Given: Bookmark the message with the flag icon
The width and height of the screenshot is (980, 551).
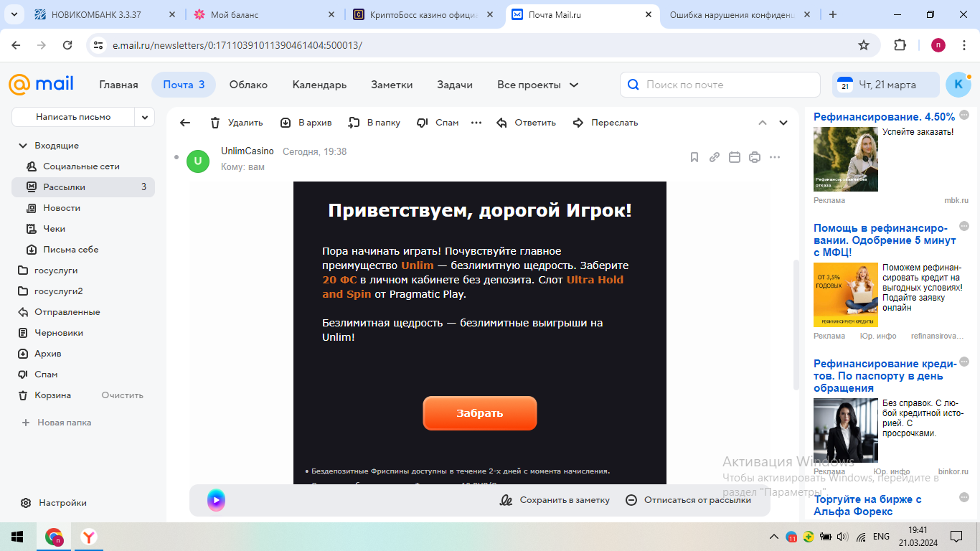Looking at the screenshot, I should click(x=694, y=156).
